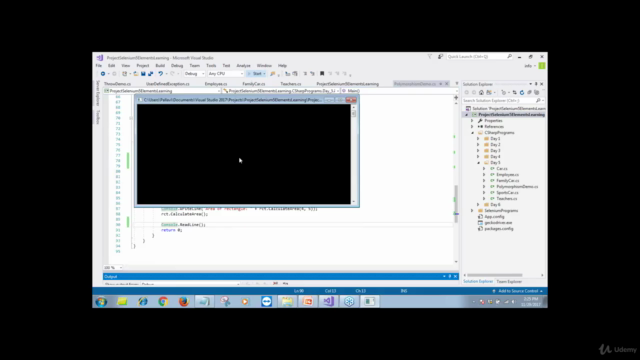Open the Server Explorer side tab
Viewport: 640px width, 360px height.
coord(98,93)
